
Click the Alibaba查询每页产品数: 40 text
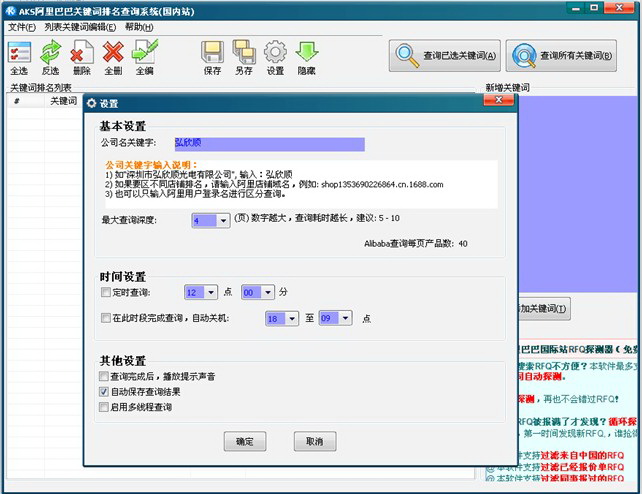click(x=416, y=244)
